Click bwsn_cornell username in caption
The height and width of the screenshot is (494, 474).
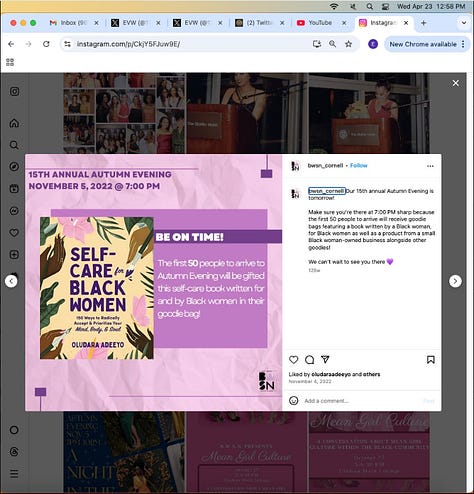(326, 191)
